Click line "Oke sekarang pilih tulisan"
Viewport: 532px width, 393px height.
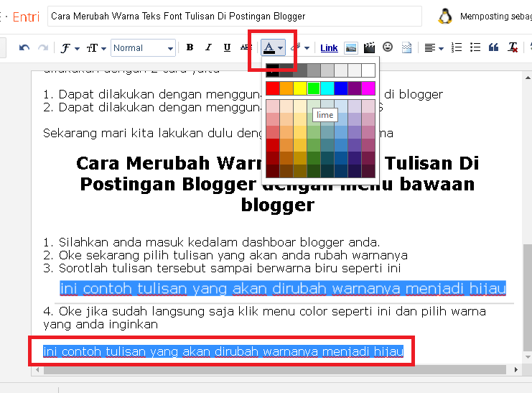point(225,255)
